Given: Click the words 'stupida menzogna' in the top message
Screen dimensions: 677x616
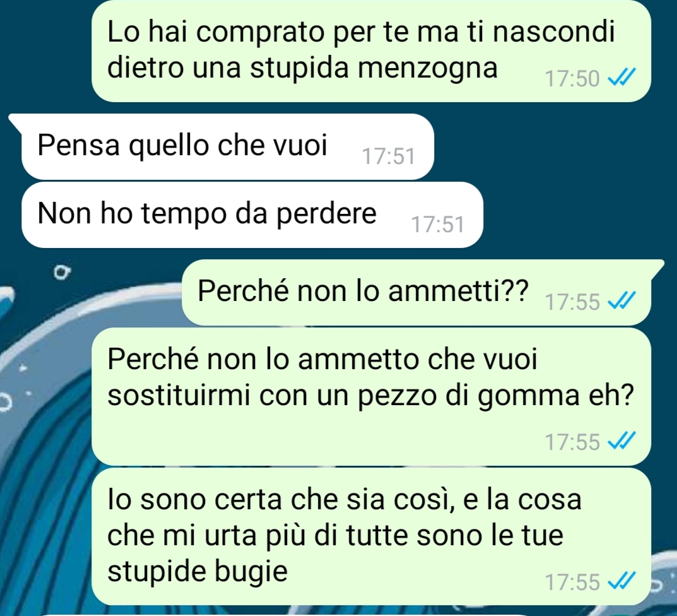Looking at the screenshot, I should click(374, 68).
